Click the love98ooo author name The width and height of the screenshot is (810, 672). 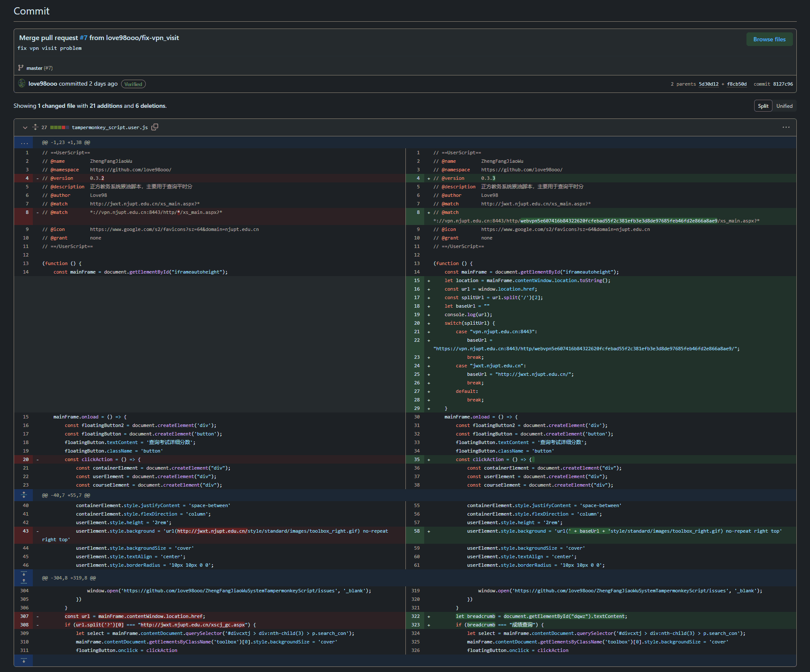click(x=43, y=84)
